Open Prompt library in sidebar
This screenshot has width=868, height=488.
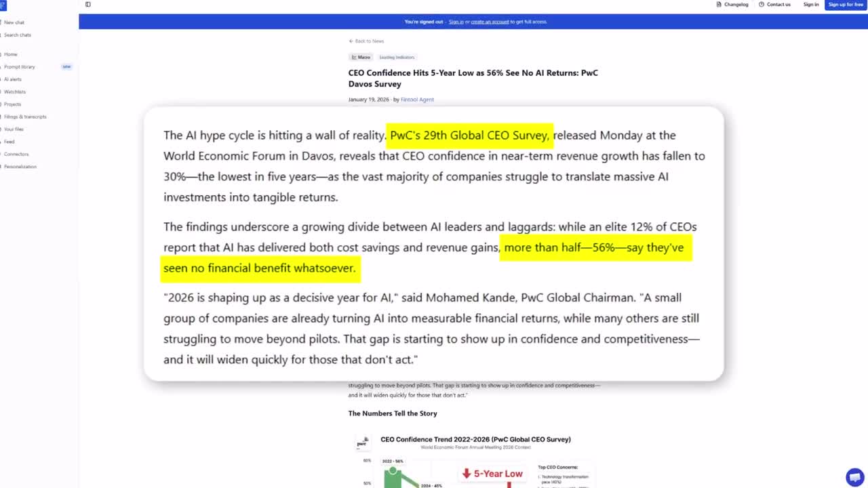[x=20, y=67]
